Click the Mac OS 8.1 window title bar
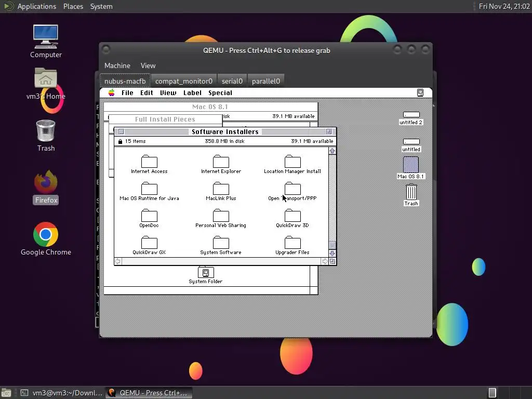Screen dimensions: 532x399 [210, 107]
